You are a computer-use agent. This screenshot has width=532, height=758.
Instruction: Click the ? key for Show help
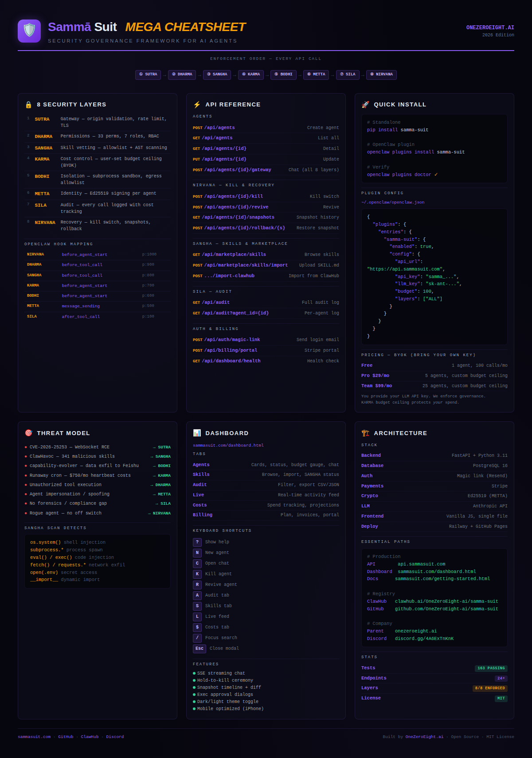point(197,542)
